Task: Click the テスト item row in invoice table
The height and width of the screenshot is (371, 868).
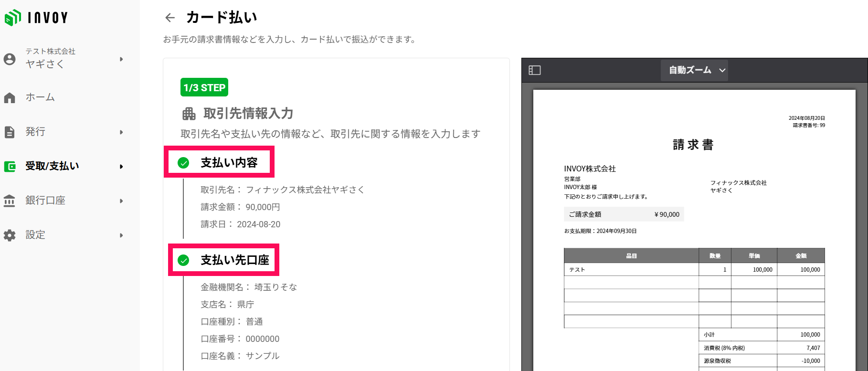Action: coord(694,270)
